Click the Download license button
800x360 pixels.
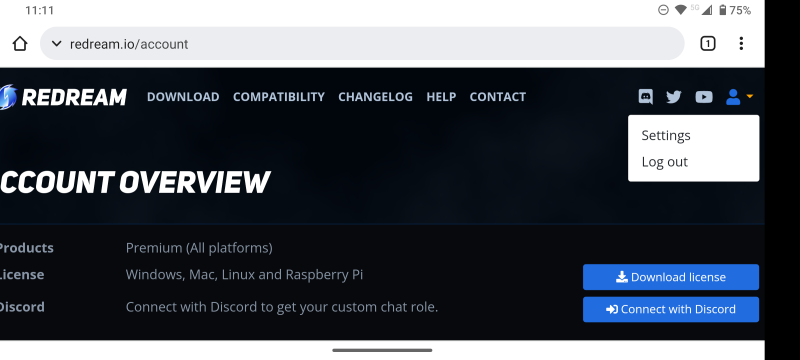point(671,277)
